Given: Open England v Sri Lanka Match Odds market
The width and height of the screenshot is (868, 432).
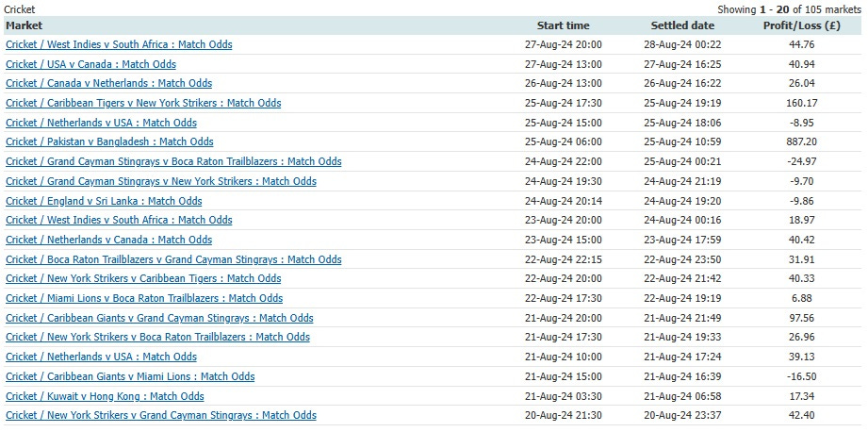Looking at the screenshot, I should pyautogui.click(x=104, y=201).
